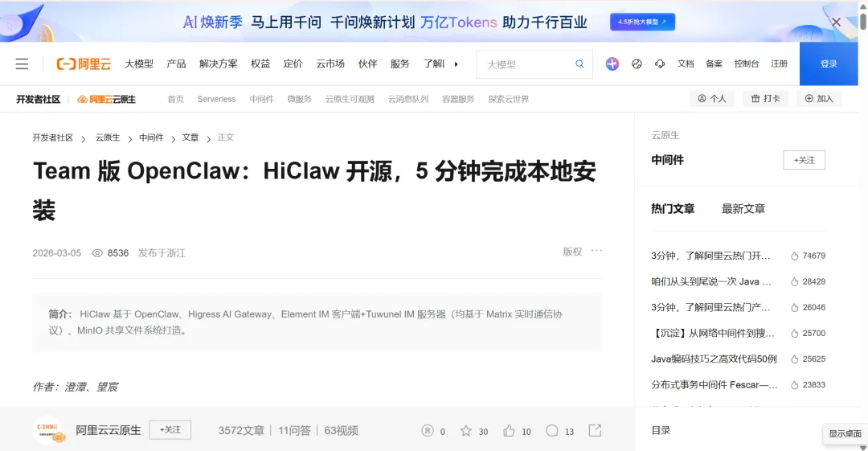Select the 中间件 sub-navigation tab
This screenshot has height=451, width=868.
pyautogui.click(x=261, y=99)
